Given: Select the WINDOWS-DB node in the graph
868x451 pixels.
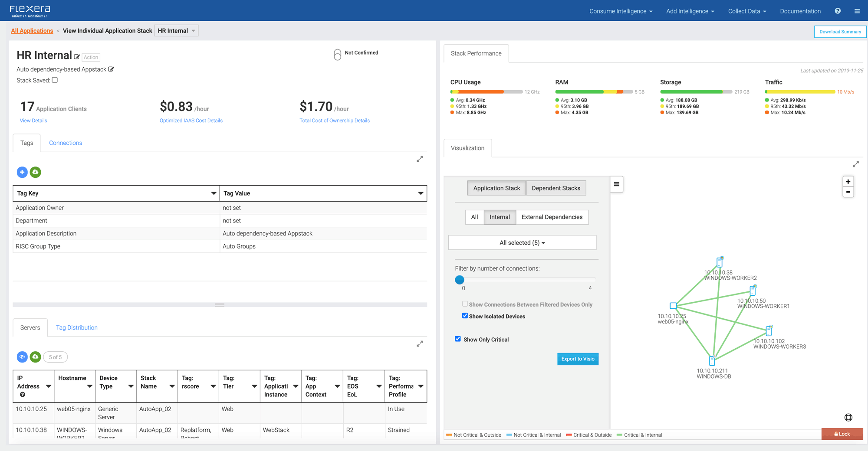Looking at the screenshot, I should pos(712,361).
